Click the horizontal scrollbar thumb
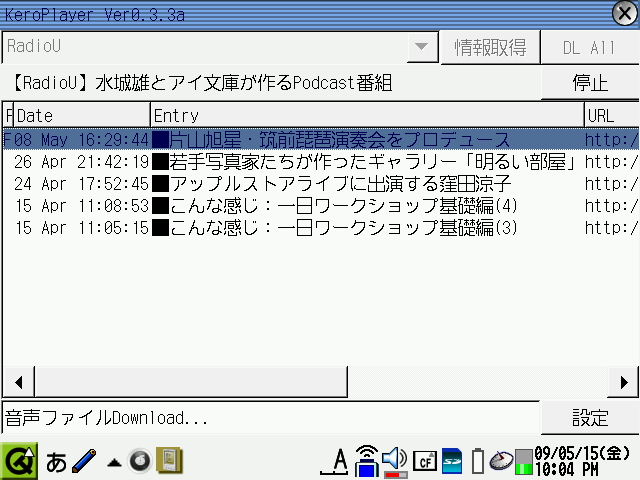 click(x=191, y=382)
